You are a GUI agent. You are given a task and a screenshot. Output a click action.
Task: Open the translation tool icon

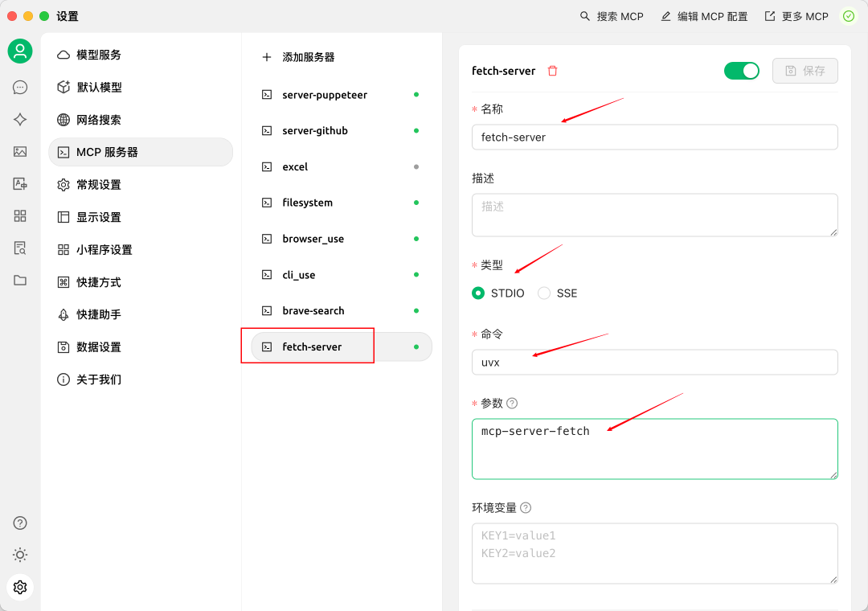(19, 183)
